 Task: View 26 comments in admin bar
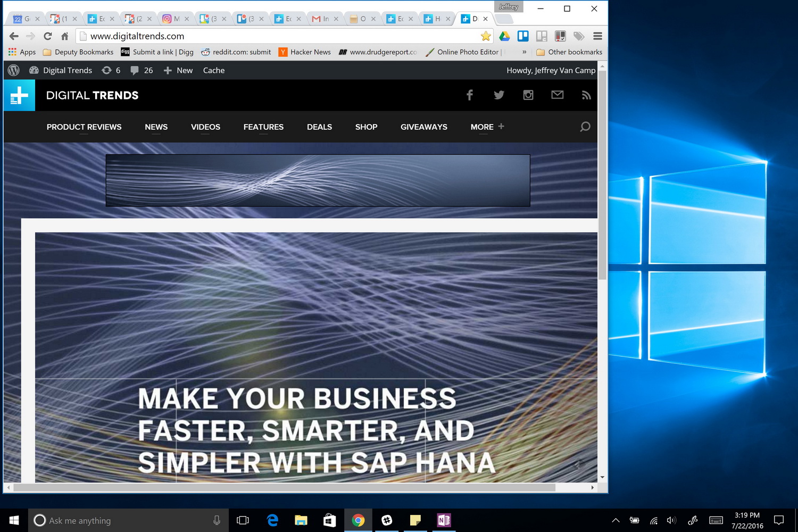pyautogui.click(x=142, y=70)
